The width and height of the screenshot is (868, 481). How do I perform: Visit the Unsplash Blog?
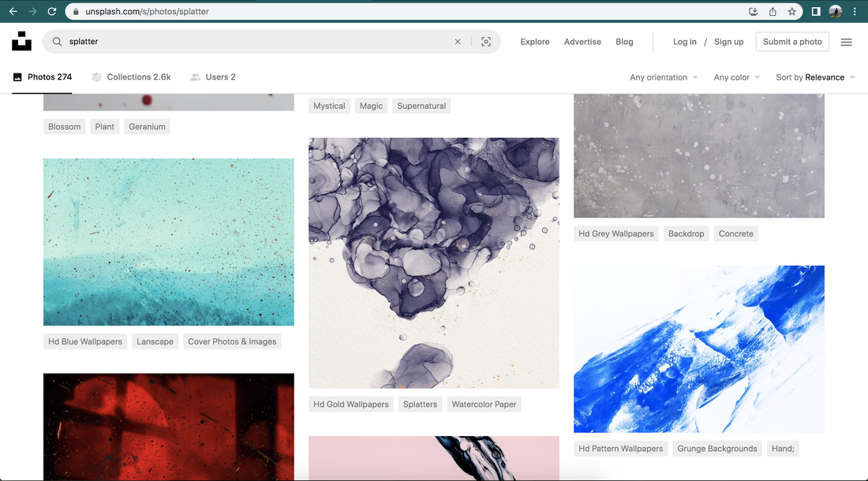[x=624, y=42]
